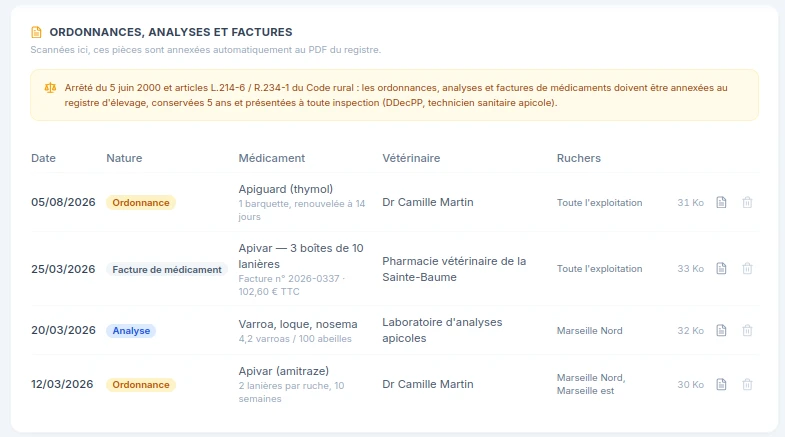The image size is (785, 437).
Task: Click the Ordonnance badge dated 12/03/2026
Action: (141, 385)
